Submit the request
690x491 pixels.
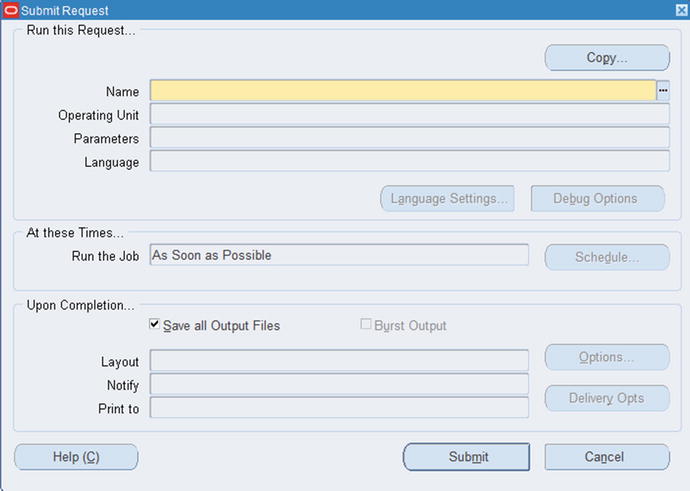(467, 457)
